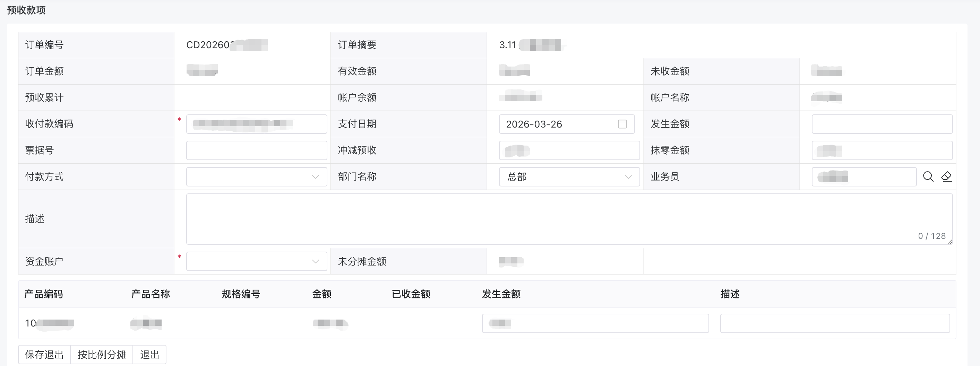Click the search magnifier next to 业务员
The image size is (980, 366).
click(928, 177)
